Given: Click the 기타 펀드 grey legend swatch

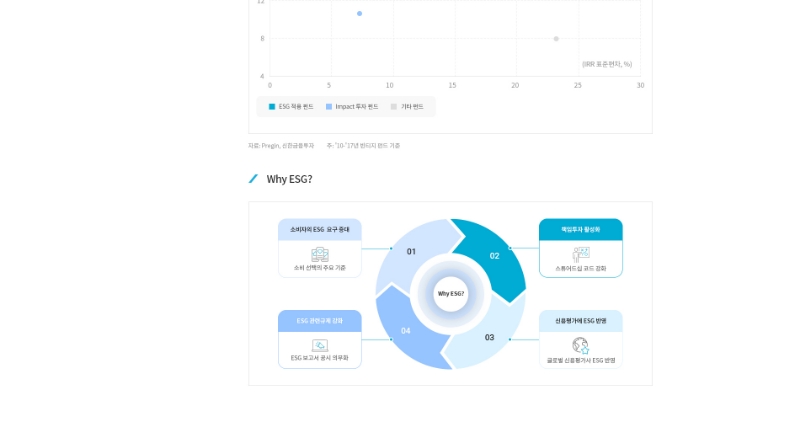Looking at the screenshot, I should point(393,107).
